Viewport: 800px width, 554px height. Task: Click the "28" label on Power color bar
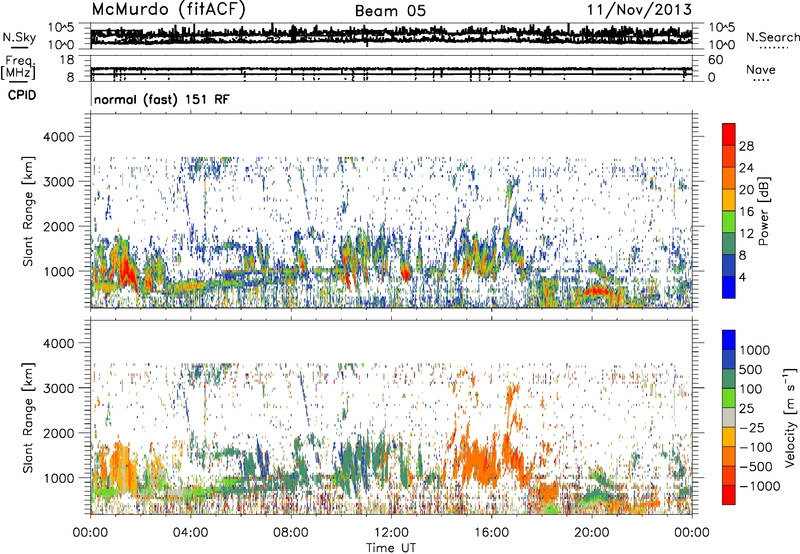746,146
